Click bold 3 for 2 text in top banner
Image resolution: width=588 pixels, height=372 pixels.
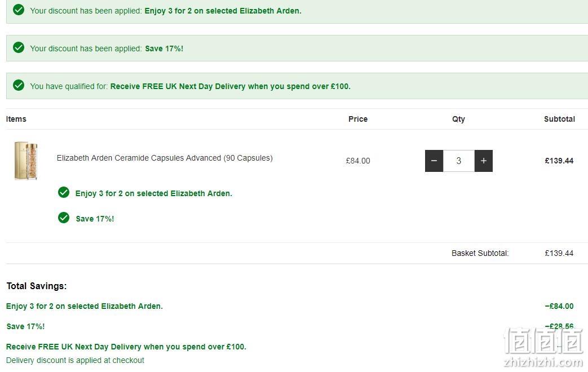coord(223,11)
